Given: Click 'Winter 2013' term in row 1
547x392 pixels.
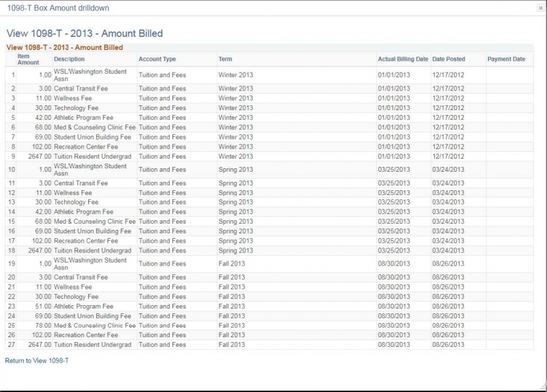Looking at the screenshot, I should 235,75.
